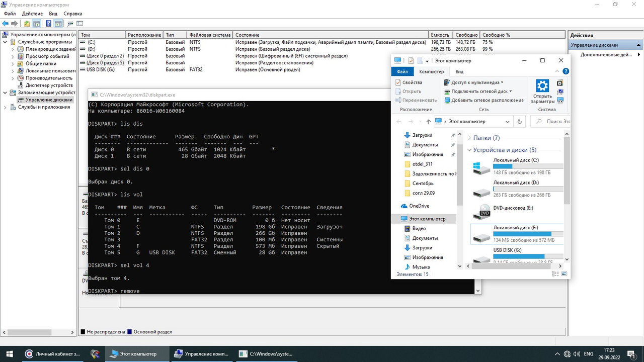Click Файловая система column header
Viewport: 644px width, 362px height.
(210, 35)
